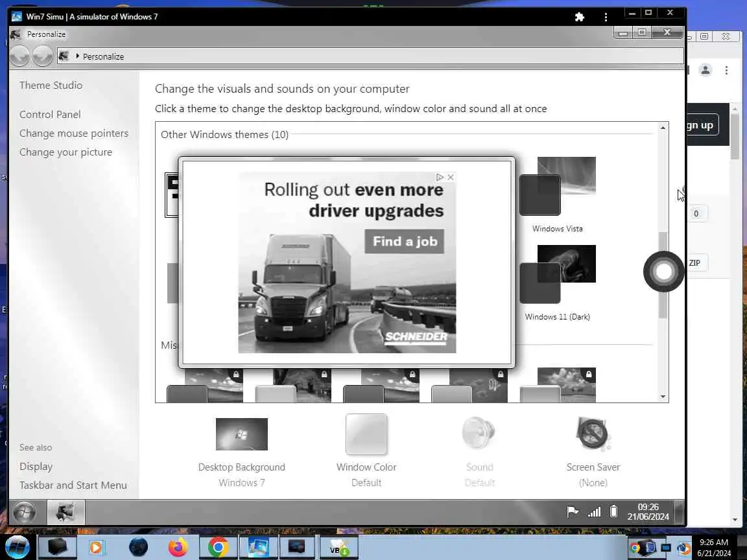Open the picture viewer icon on host taskbar

tap(257, 547)
